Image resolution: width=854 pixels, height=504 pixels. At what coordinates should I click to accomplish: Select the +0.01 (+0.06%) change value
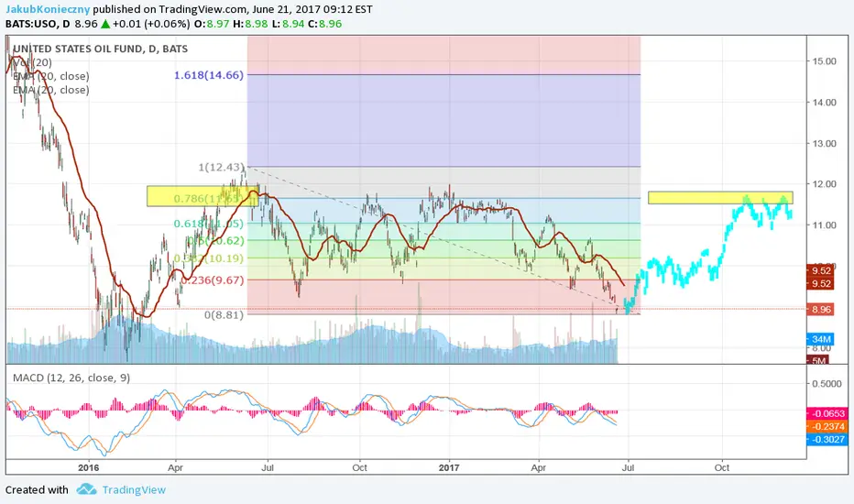(x=152, y=24)
